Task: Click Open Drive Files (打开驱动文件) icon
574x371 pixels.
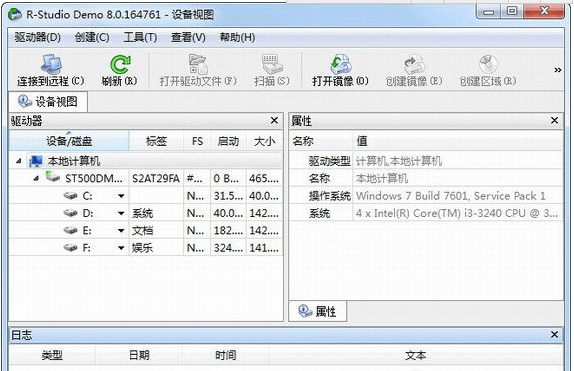Action: click(198, 64)
